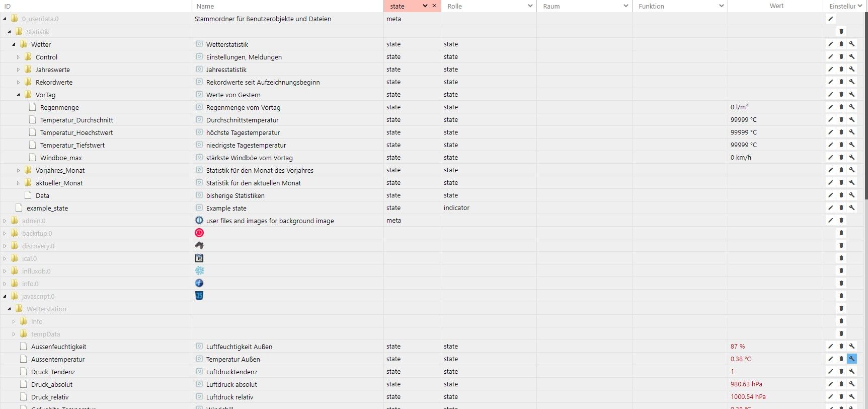Image resolution: width=868 pixels, height=409 pixels.
Task: Expand the Jahreswerte folder
Action: tap(19, 70)
